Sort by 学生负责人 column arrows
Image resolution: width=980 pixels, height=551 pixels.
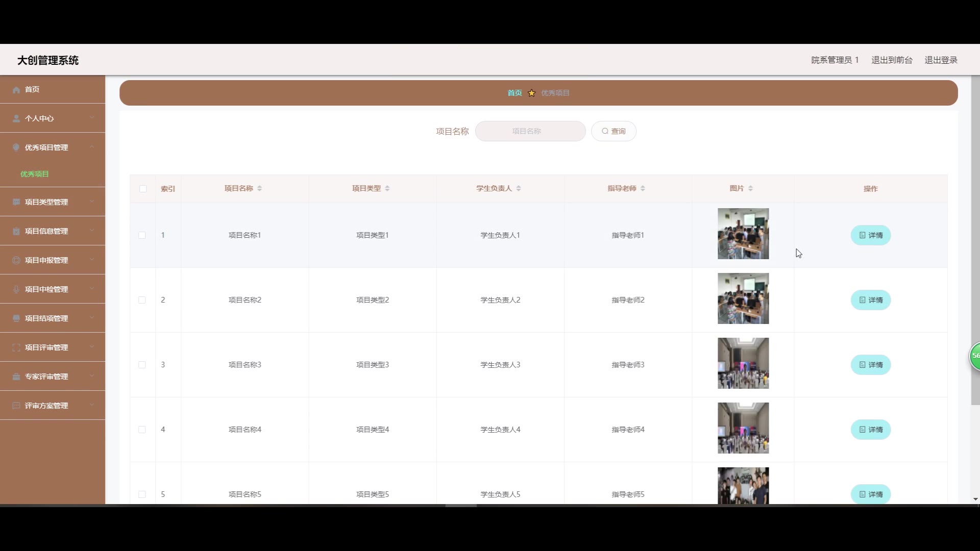pyautogui.click(x=519, y=189)
